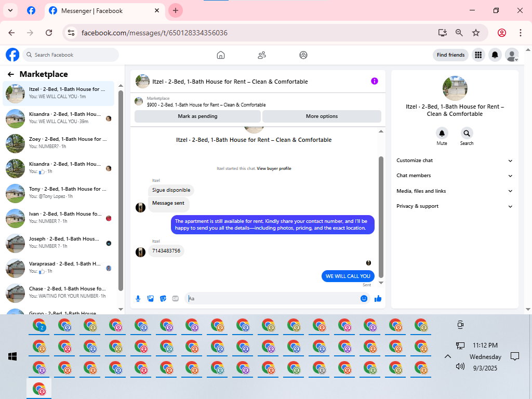532x399 pixels.
Task: Click the Facebook logo in the header
Action: [12, 55]
